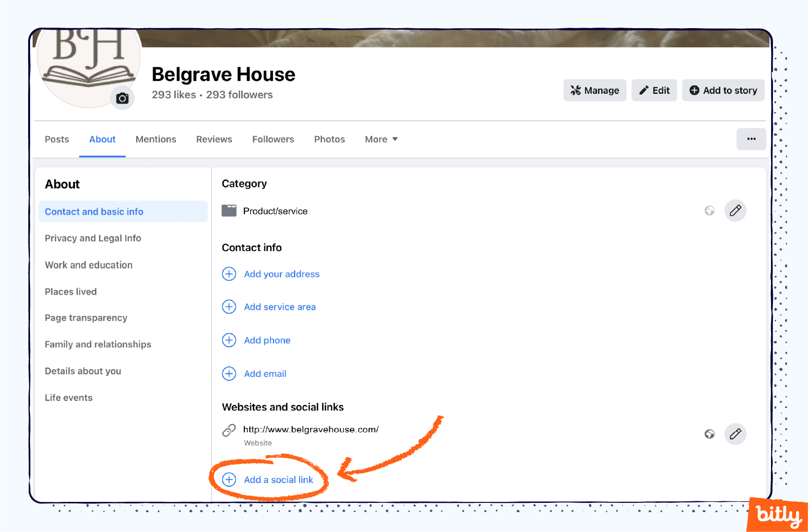
Task: Click the Add email link
Action: click(x=265, y=374)
